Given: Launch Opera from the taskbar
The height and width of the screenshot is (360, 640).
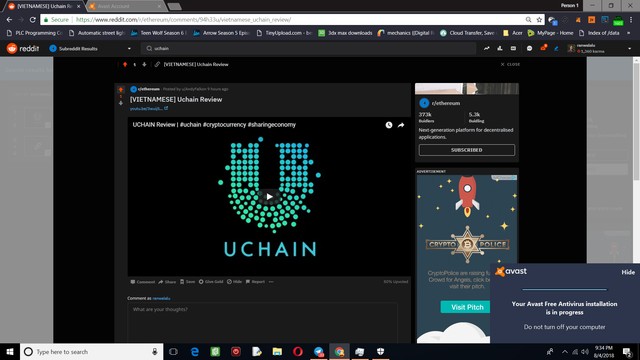Looking at the screenshot, I should pos(298,352).
